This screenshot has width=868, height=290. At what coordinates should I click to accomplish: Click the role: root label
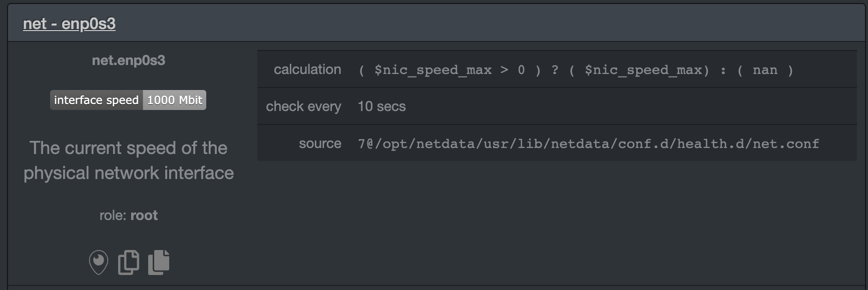pyautogui.click(x=128, y=215)
